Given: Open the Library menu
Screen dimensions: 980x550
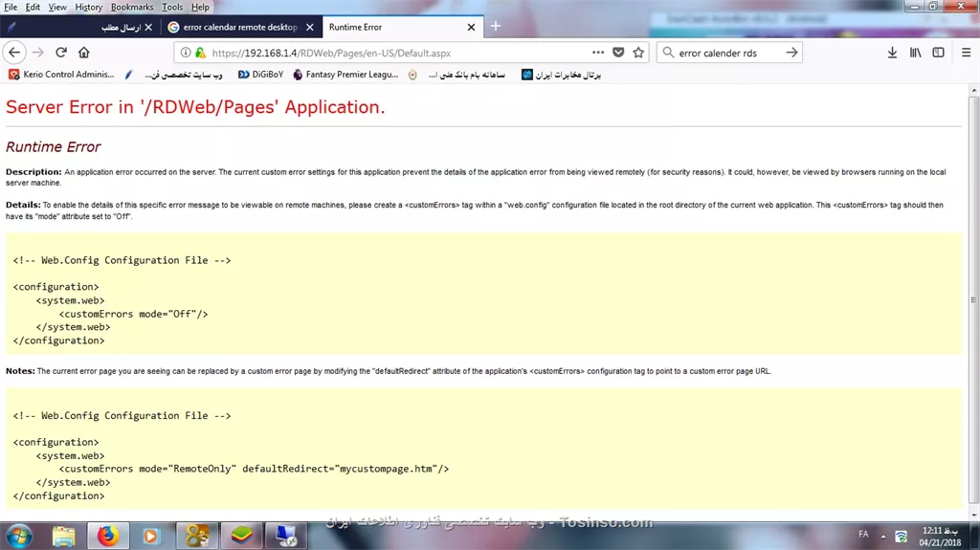Looking at the screenshot, I should [915, 53].
